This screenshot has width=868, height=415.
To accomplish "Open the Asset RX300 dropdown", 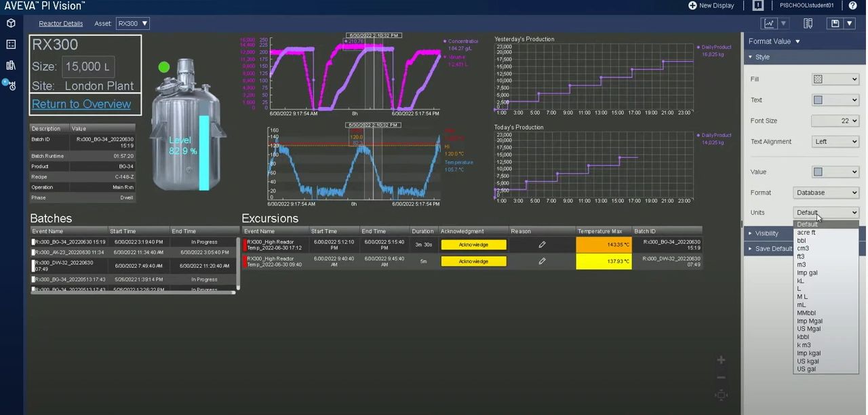I will [132, 24].
